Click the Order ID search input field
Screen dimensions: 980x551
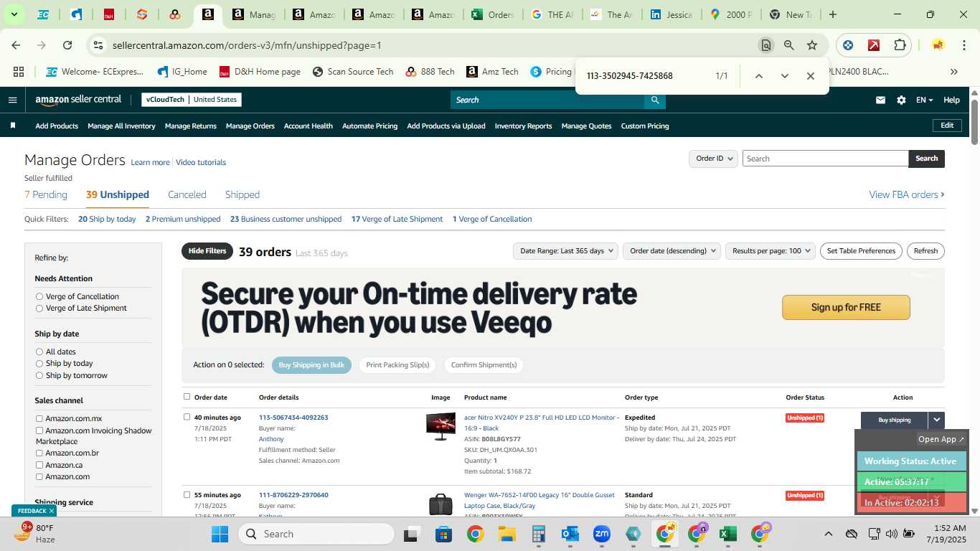(x=825, y=159)
